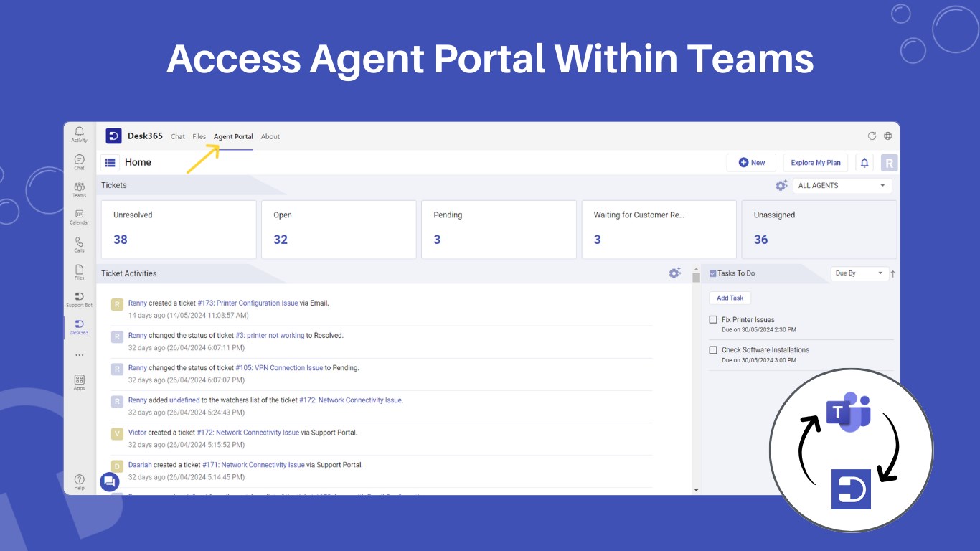Click activity scrollbar up arrow
980x551 pixels.
point(696,269)
